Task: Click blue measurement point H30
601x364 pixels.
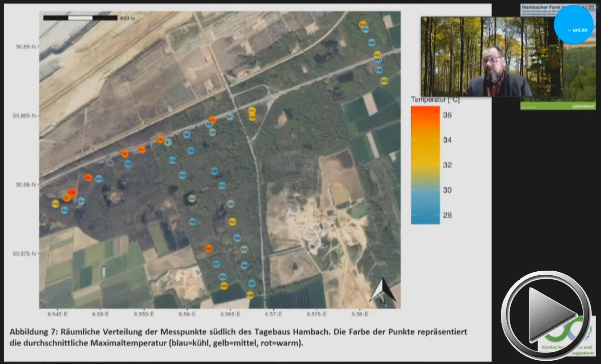Action: [215, 171]
